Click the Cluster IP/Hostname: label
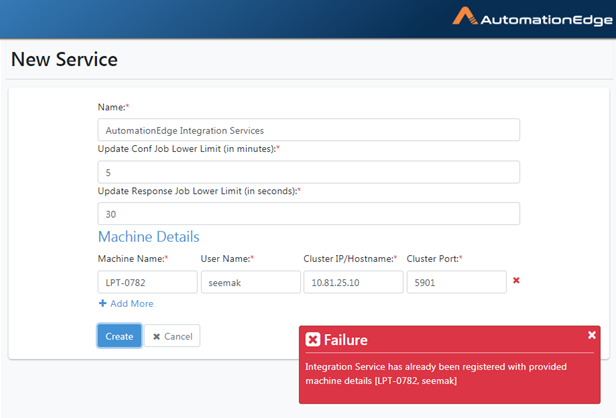Screen dimensions: 616x418 350,258
